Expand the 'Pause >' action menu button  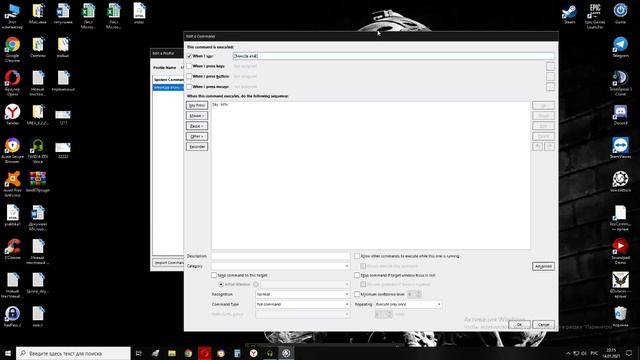coord(197,126)
